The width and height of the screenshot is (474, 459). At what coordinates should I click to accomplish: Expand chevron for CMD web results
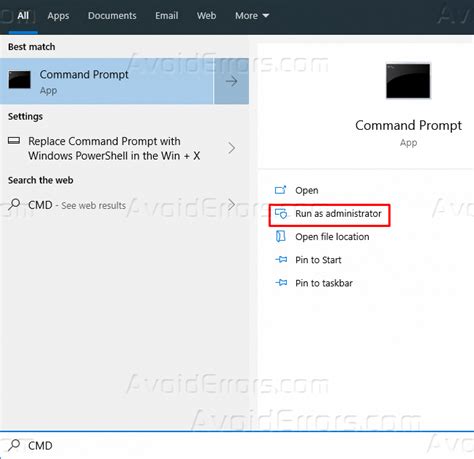(232, 204)
